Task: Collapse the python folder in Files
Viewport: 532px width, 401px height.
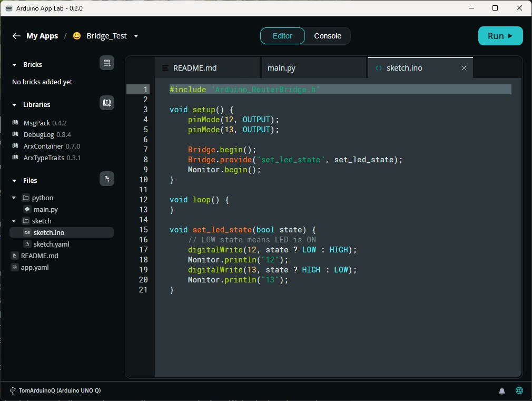Action: (13, 198)
